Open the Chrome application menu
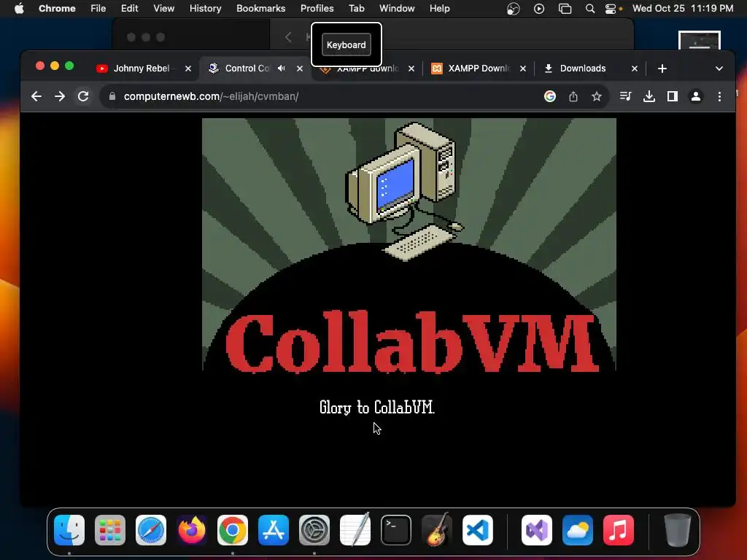This screenshot has height=560, width=747. pos(57,9)
